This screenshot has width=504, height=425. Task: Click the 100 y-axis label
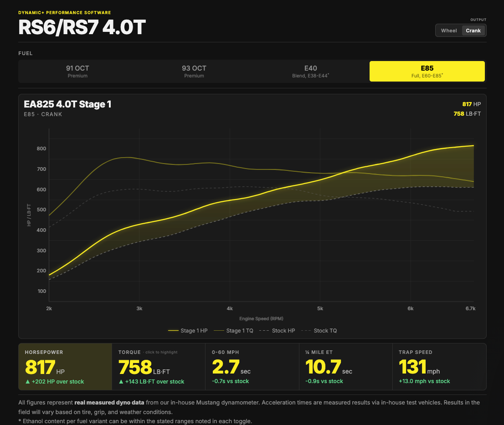tap(42, 292)
